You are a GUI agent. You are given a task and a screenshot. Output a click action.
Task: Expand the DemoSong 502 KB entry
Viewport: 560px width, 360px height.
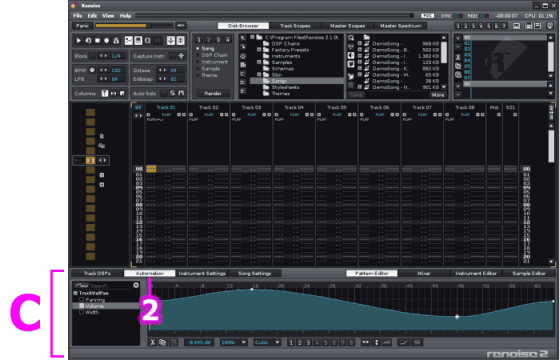click(x=360, y=50)
